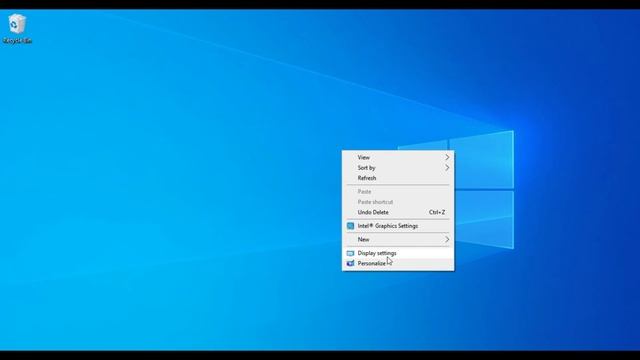Choose Intel Graphics Settings menu entry

[x=398, y=226]
